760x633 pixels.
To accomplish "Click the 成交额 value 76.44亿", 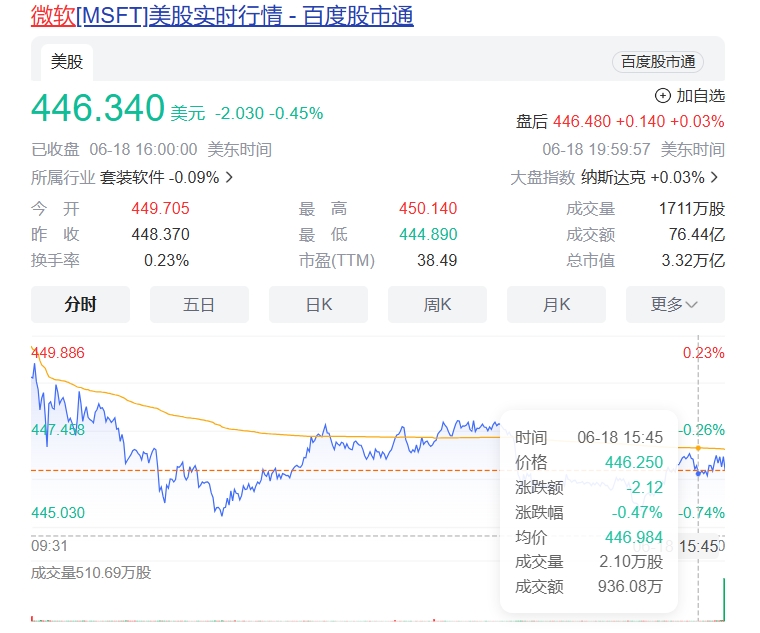I will coord(697,235).
